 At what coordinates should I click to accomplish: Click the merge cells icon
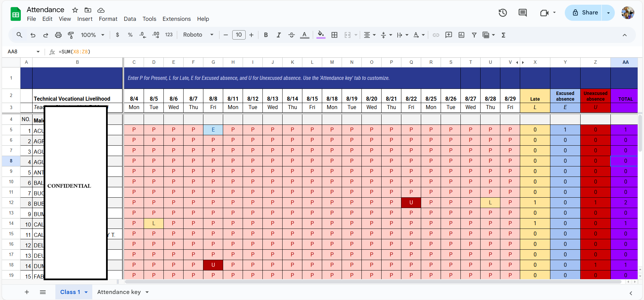click(348, 35)
